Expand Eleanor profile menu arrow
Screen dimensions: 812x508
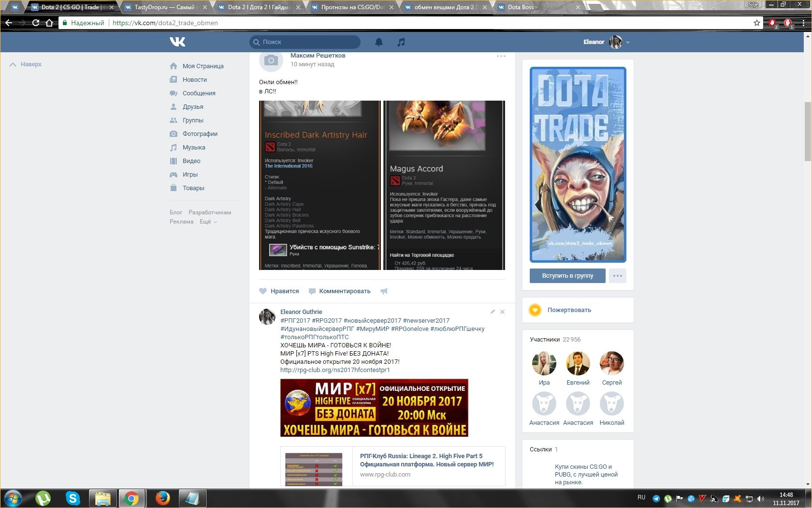pos(628,43)
